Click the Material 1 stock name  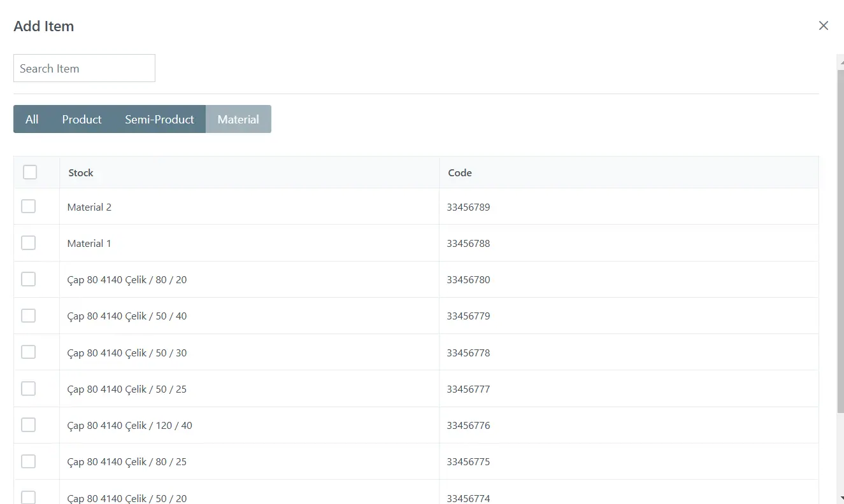(x=89, y=243)
